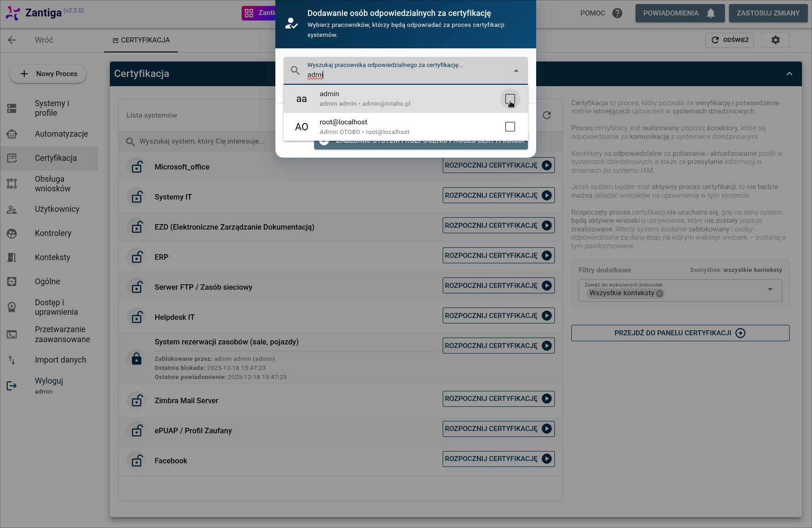This screenshot has height=528, width=812.
Task: Check the root@localhost user checkbox
Action: [510, 127]
